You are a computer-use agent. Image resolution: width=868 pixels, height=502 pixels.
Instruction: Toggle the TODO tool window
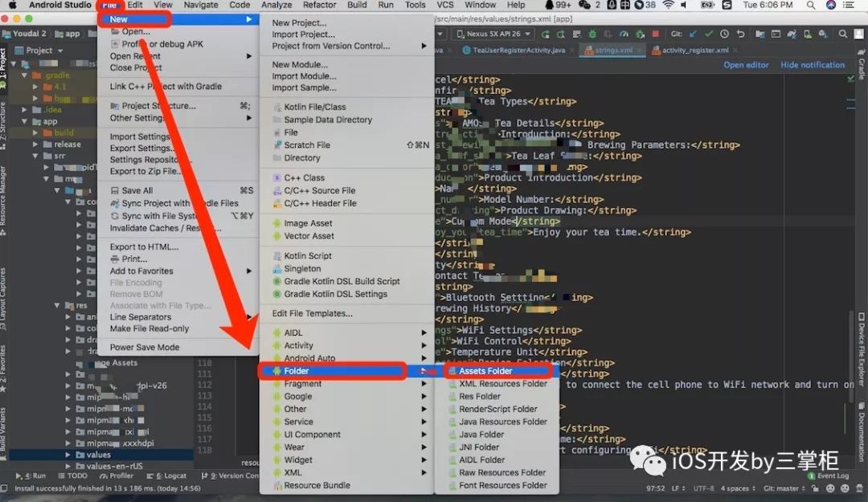point(73,476)
